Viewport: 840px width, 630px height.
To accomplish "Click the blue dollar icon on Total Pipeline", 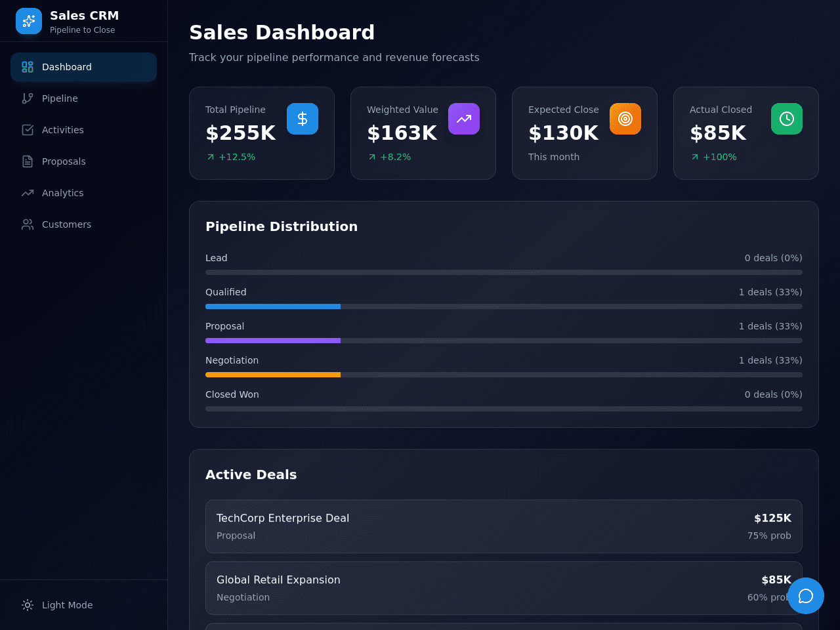I will click(x=303, y=119).
